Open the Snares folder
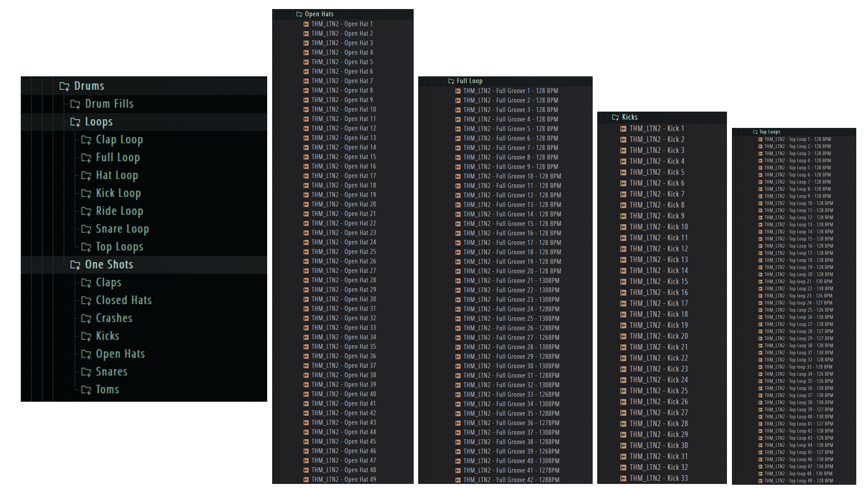This screenshot has height=488, width=868. pyautogui.click(x=111, y=372)
